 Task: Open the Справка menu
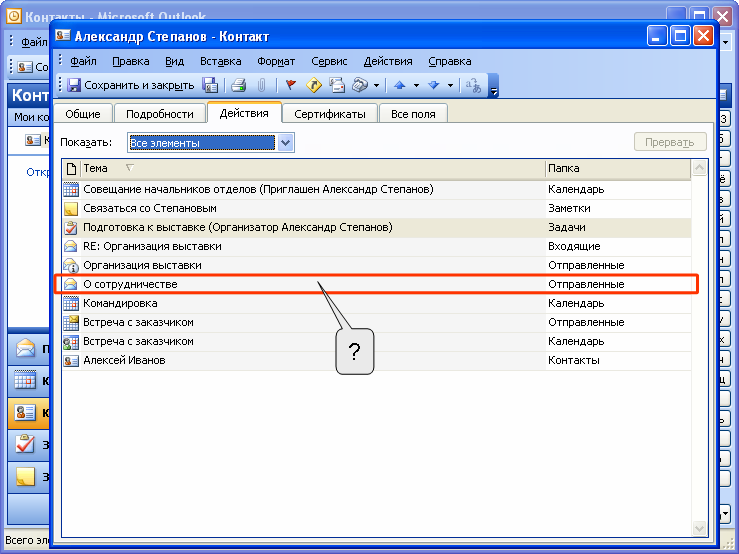click(450, 61)
